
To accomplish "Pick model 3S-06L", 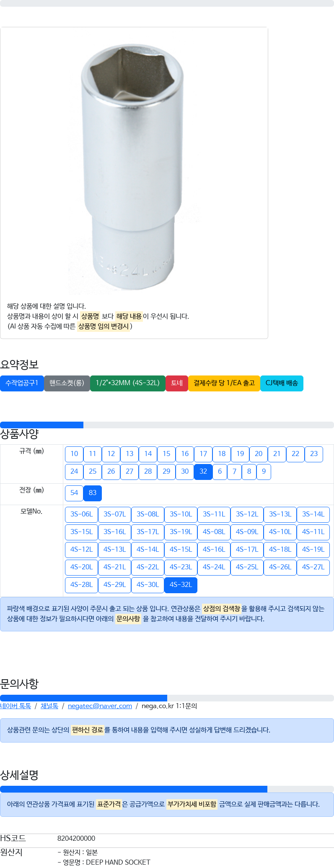I will pos(81,514).
